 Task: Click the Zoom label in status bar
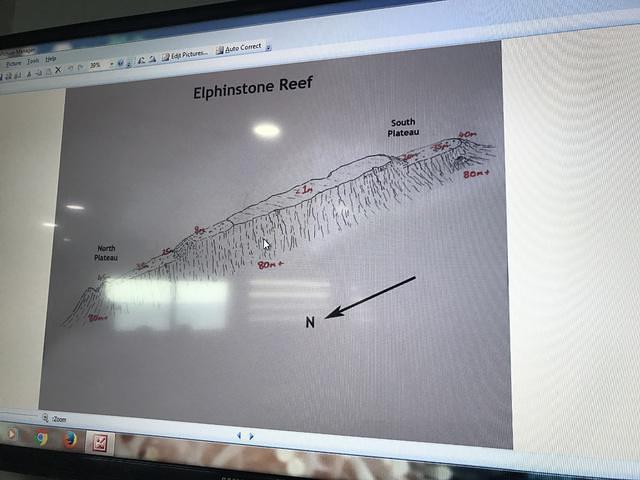[x=60, y=419]
